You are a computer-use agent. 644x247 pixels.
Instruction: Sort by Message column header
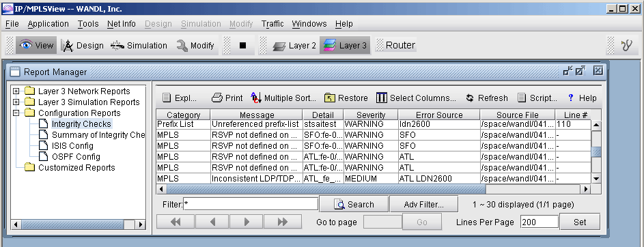257,115
